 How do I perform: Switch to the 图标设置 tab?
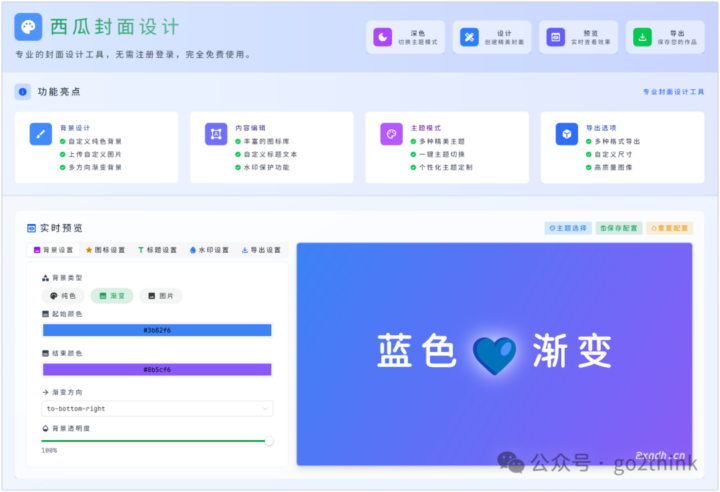coord(105,250)
